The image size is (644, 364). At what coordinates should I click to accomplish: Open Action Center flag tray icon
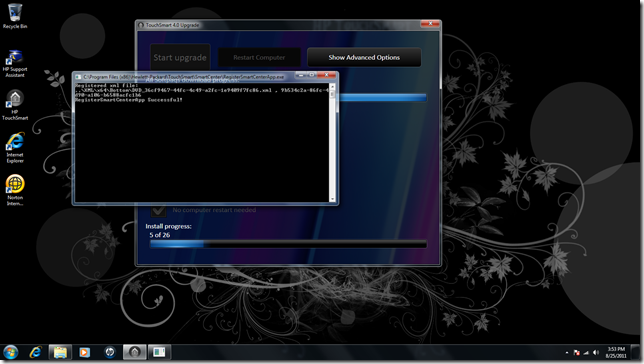577,352
